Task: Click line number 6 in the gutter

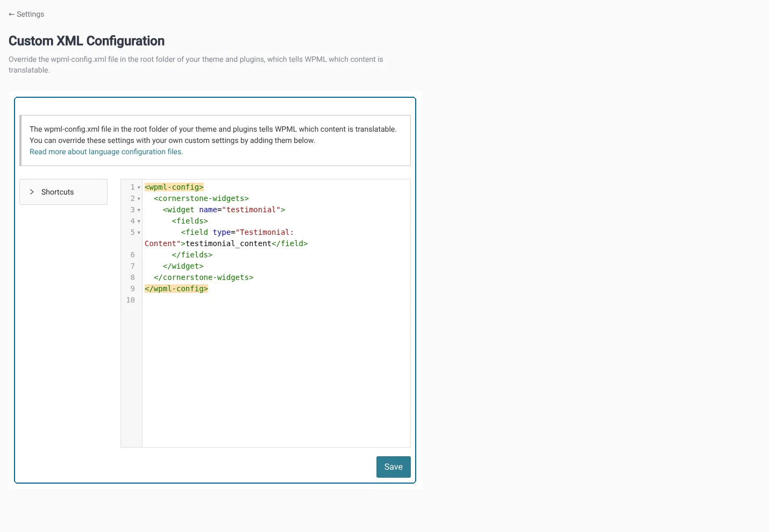Action: pos(133,255)
